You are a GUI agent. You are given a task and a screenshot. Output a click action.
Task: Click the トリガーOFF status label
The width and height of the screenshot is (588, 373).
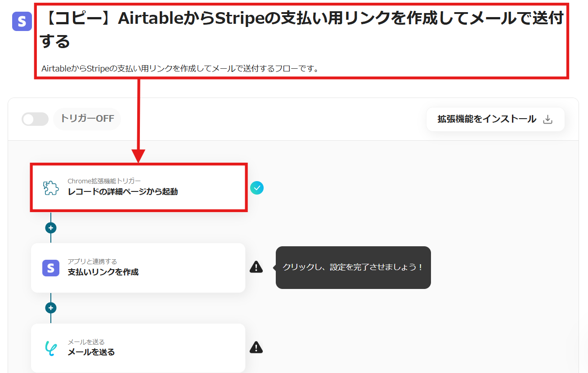coord(87,119)
